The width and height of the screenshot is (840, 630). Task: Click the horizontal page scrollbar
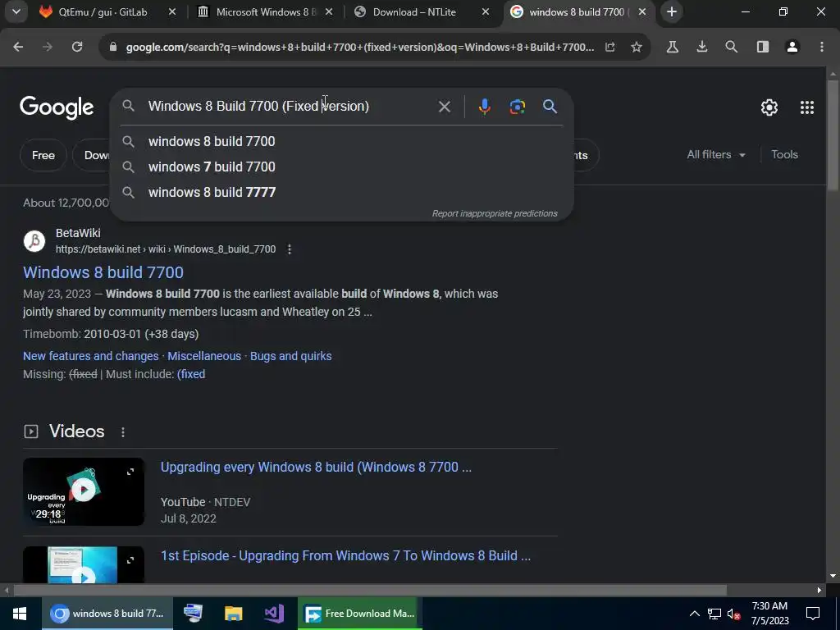pyautogui.click(x=370, y=591)
